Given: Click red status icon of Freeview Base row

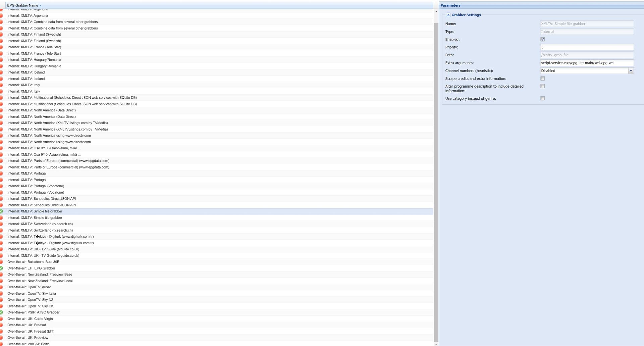Looking at the screenshot, I should pyautogui.click(x=1, y=275).
